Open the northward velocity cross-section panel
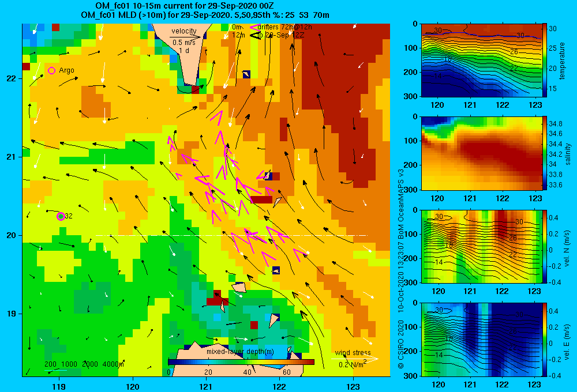The width and height of the screenshot is (577, 392). 481,246
